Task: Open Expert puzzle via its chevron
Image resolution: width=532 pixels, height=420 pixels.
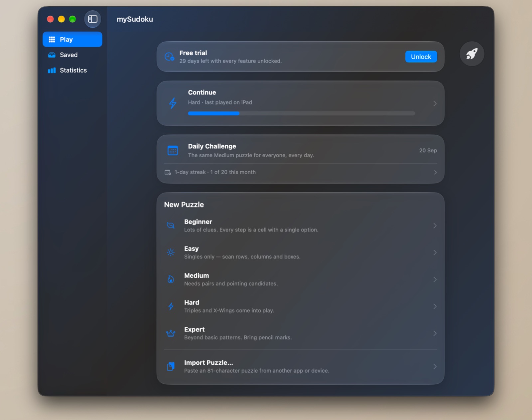Action: [435, 334]
